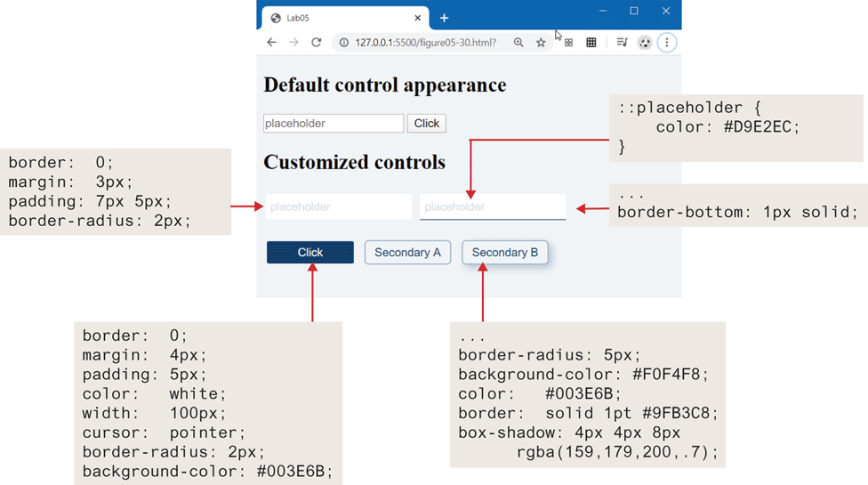
Task: Open the media control playlist icon
Action: (x=622, y=43)
